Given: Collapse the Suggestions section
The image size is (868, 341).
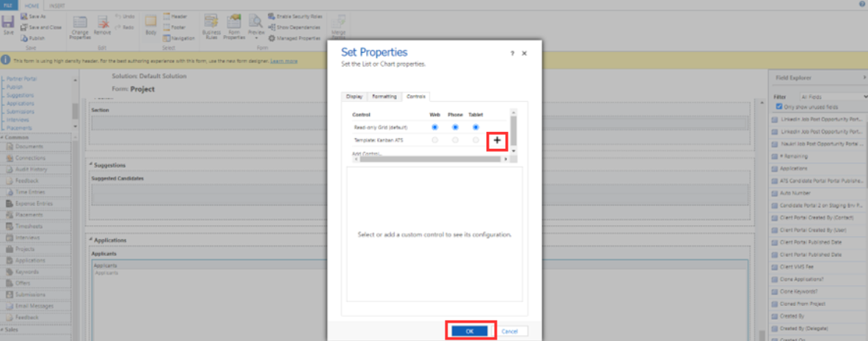Looking at the screenshot, I should coord(91,165).
